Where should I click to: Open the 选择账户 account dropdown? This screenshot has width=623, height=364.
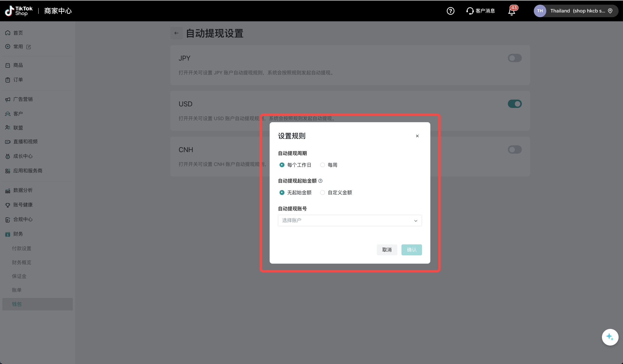[x=350, y=220]
